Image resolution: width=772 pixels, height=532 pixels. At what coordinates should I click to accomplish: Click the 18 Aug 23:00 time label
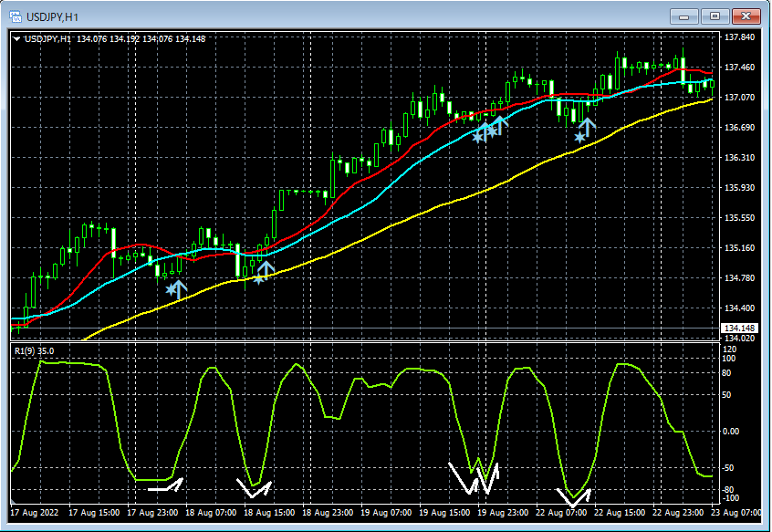[328, 513]
